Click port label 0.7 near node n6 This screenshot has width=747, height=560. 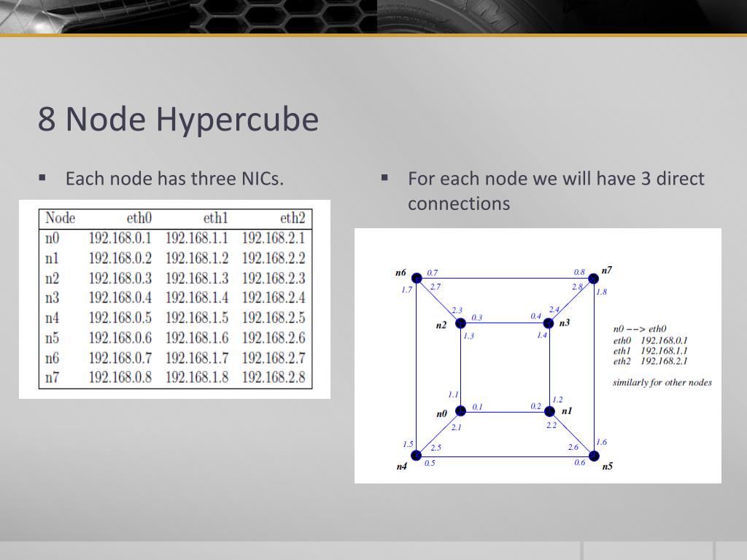click(x=432, y=273)
